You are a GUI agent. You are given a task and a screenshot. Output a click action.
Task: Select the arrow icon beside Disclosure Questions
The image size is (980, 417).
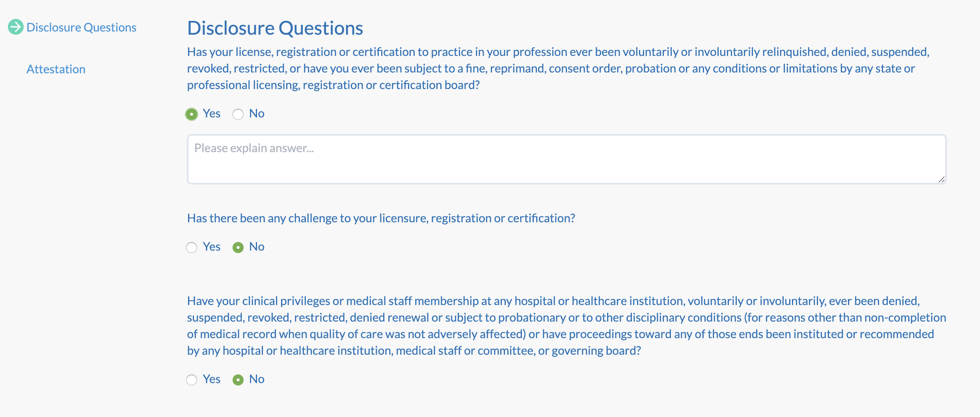pos(15,27)
